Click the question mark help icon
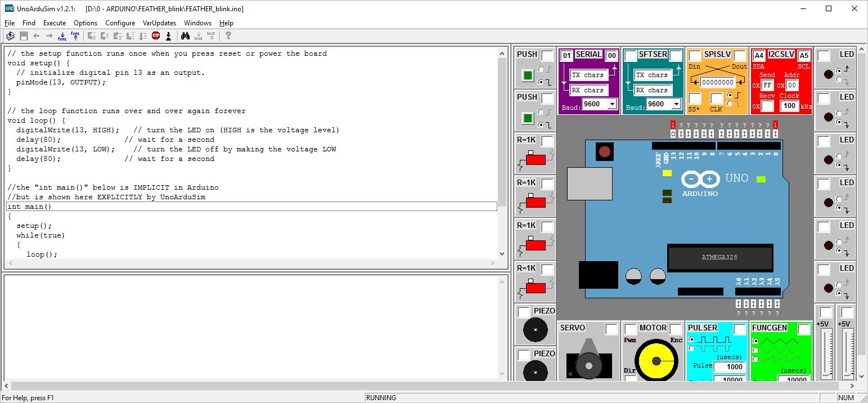 point(228,36)
